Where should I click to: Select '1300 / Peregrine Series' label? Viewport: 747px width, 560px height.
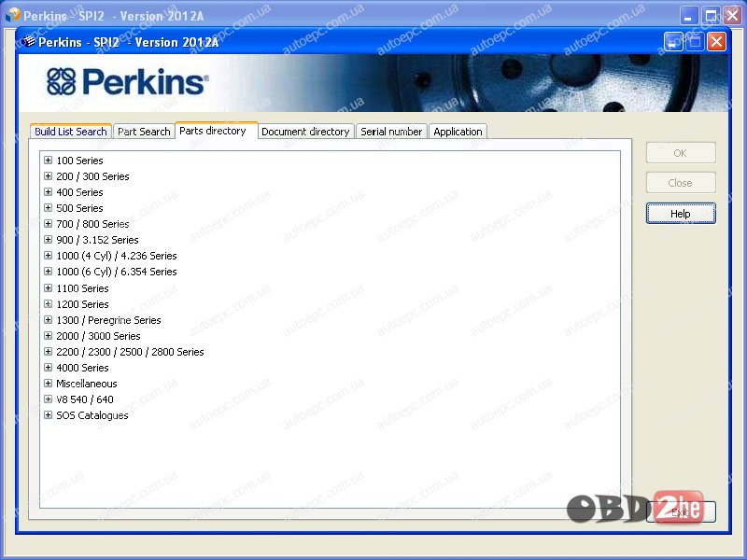click(108, 320)
